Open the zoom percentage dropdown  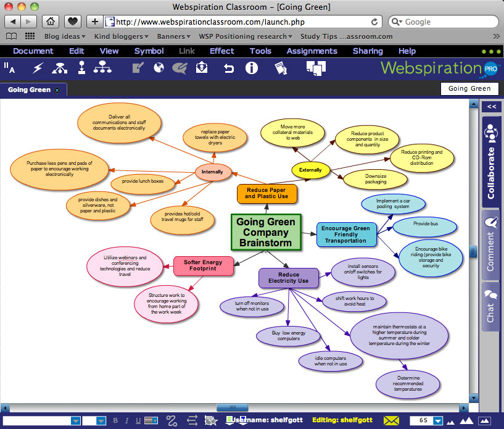click(438, 420)
